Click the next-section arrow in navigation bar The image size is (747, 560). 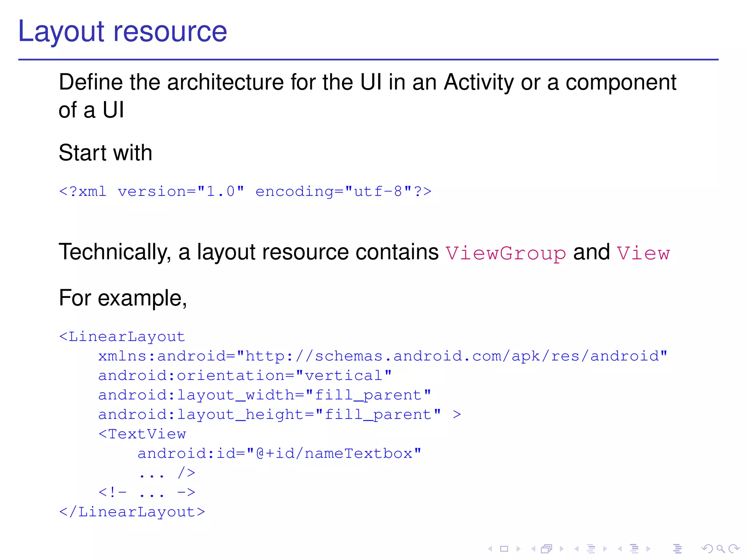[648, 549]
